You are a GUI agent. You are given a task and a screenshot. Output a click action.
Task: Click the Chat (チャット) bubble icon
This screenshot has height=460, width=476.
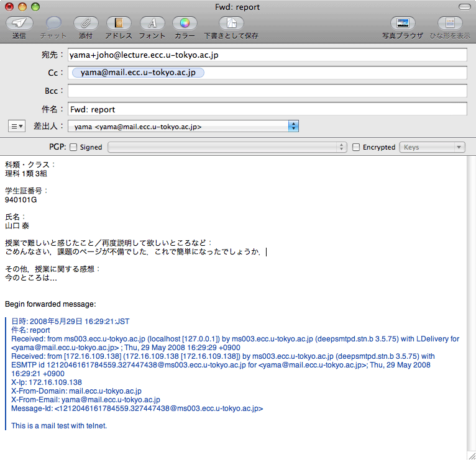pyautogui.click(x=53, y=24)
